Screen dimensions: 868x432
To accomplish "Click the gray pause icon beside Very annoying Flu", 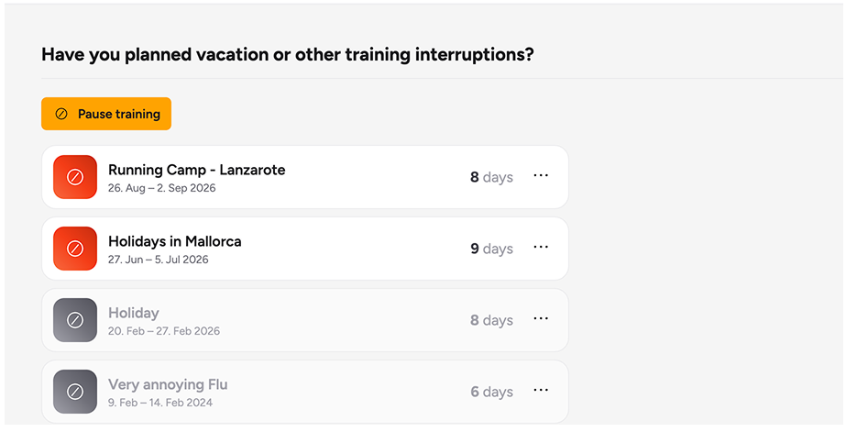I will (x=75, y=392).
